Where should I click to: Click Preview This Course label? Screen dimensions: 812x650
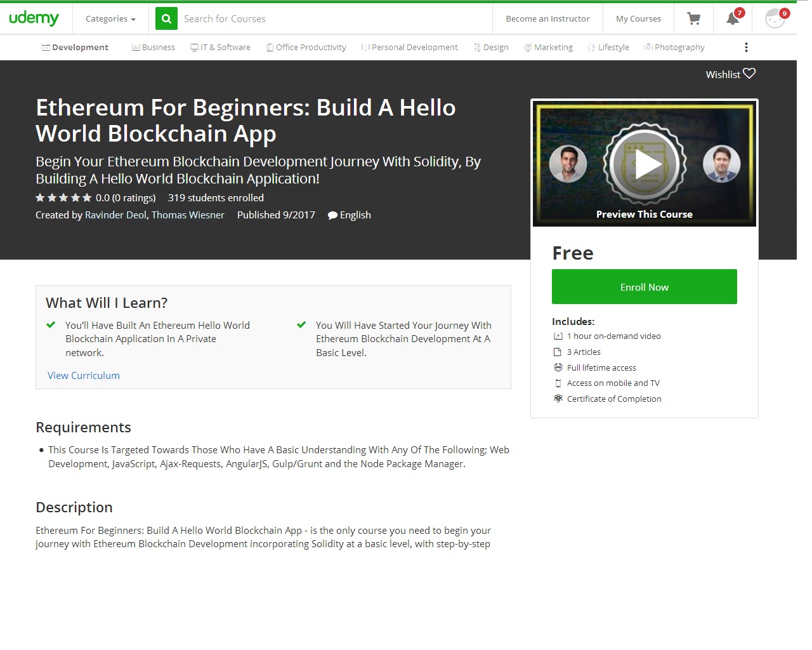645,215
